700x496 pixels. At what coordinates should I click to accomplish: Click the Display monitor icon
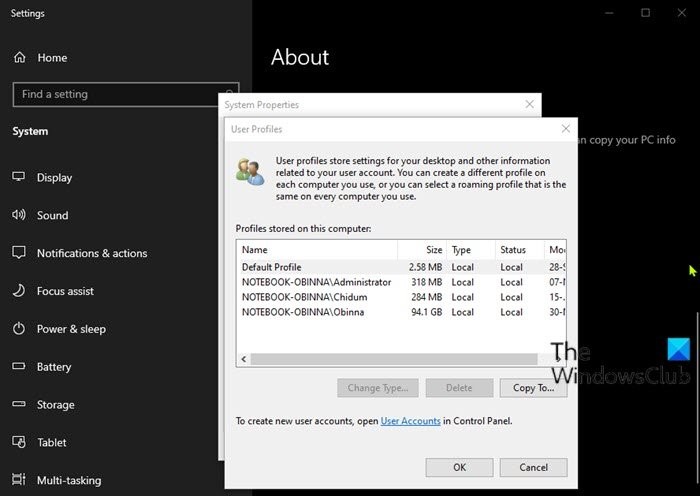point(19,177)
